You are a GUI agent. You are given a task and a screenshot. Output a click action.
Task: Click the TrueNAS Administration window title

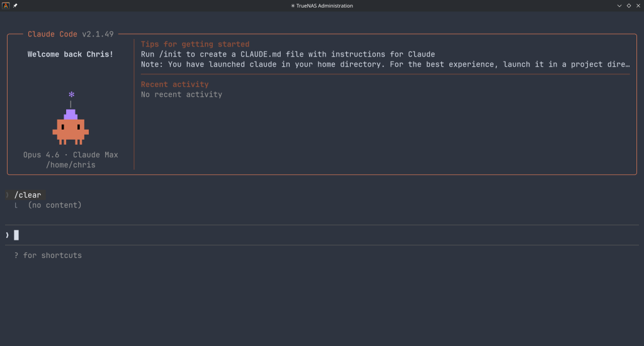(x=322, y=6)
